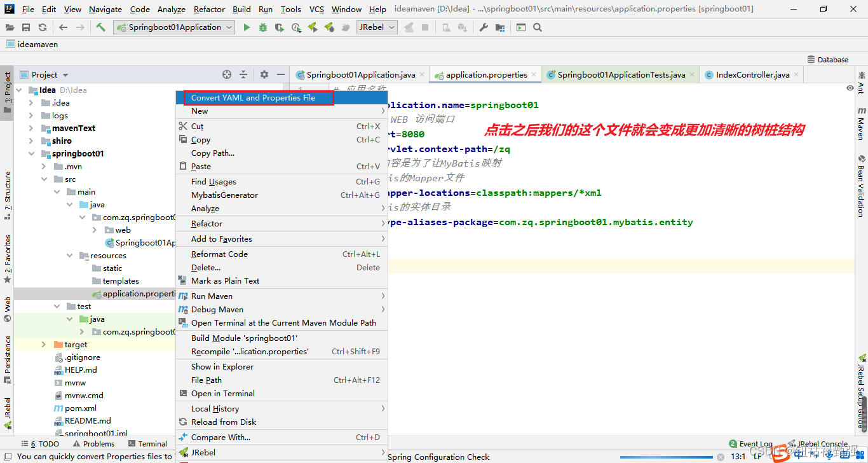
Task: Open the Event Log
Action: click(751, 444)
